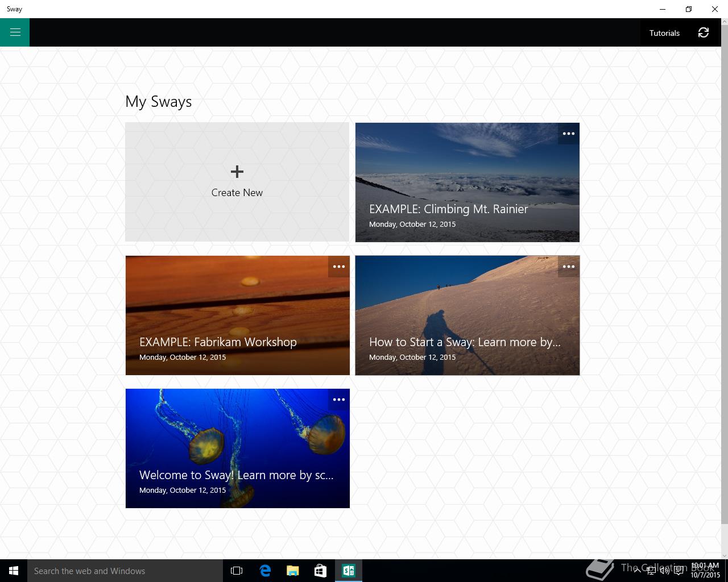The width and height of the screenshot is (728, 582).
Task: Open the hamburger navigation menu
Action: pos(15,32)
